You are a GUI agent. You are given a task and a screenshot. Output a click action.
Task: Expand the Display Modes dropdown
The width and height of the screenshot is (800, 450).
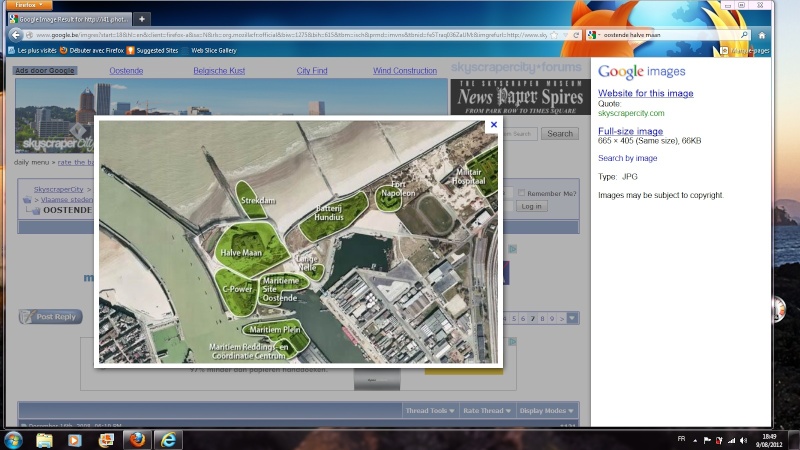[x=546, y=411]
